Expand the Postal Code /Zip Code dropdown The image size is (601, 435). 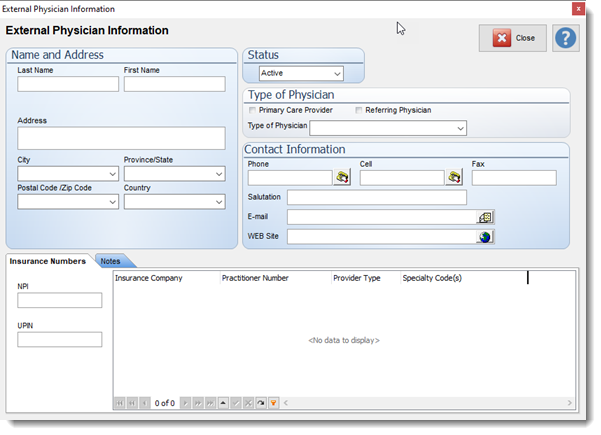pyautogui.click(x=112, y=202)
